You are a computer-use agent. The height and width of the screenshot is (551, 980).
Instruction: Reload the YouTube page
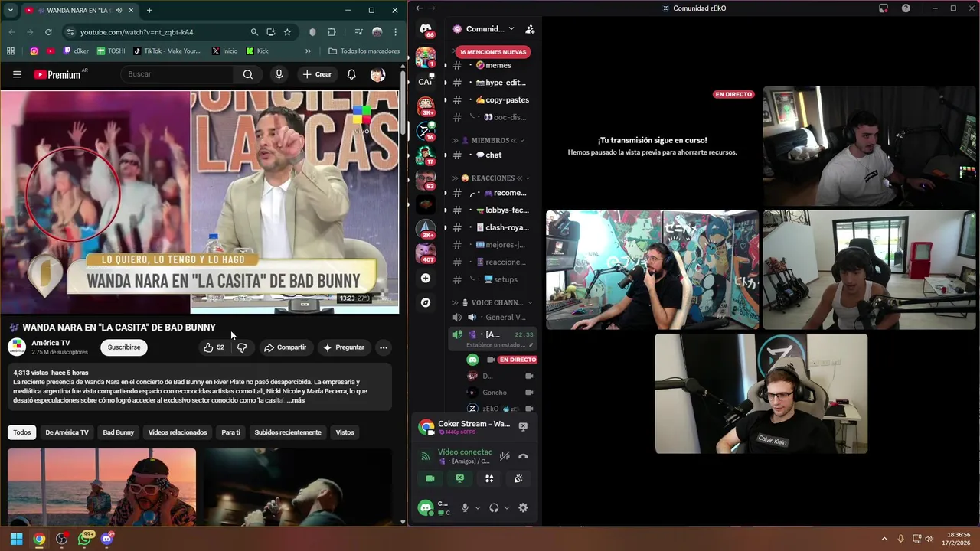point(48,32)
